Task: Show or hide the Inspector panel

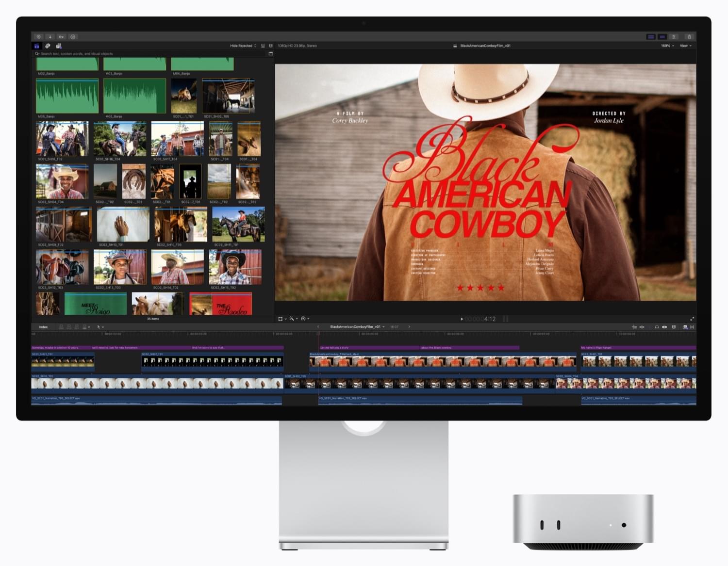Action: point(674,36)
